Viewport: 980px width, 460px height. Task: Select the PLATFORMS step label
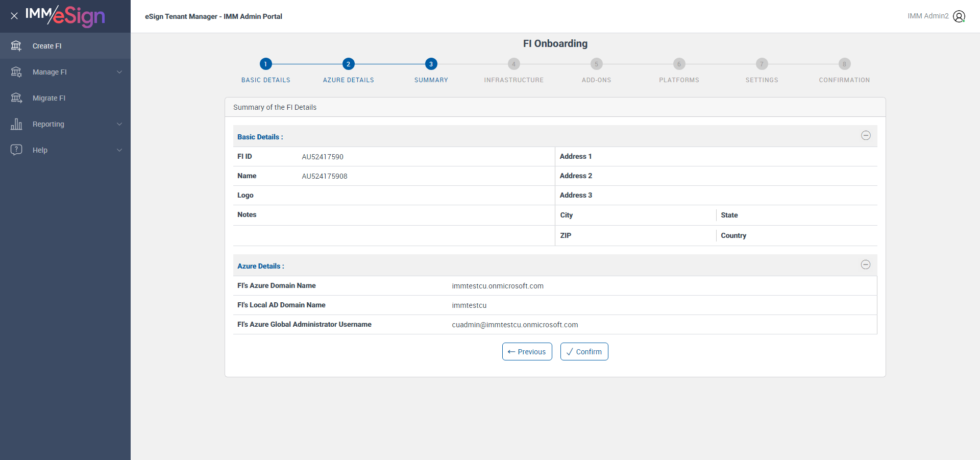coord(679,80)
